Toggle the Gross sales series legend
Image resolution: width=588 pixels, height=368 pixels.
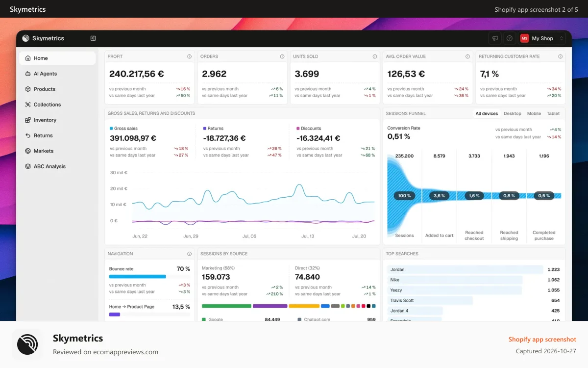click(124, 129)
